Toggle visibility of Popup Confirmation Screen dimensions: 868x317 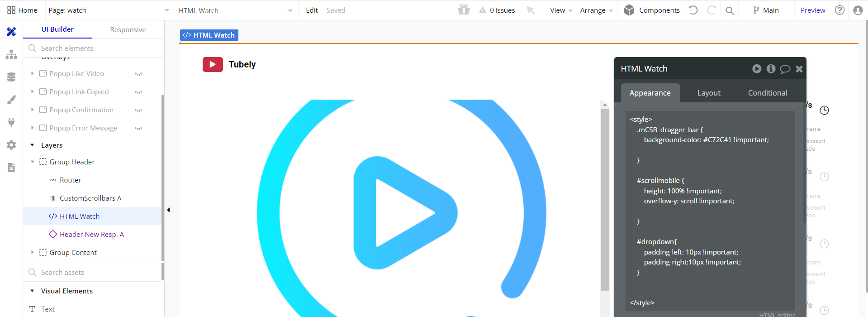138,110
